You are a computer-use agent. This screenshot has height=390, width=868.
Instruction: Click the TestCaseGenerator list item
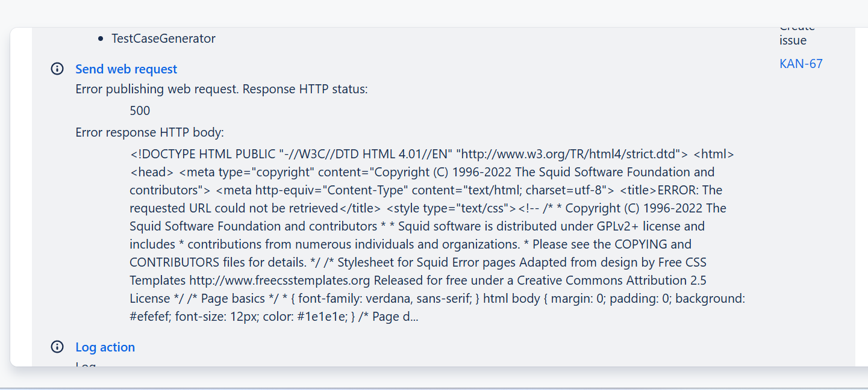pyautogui.click(x=163, y=38)
